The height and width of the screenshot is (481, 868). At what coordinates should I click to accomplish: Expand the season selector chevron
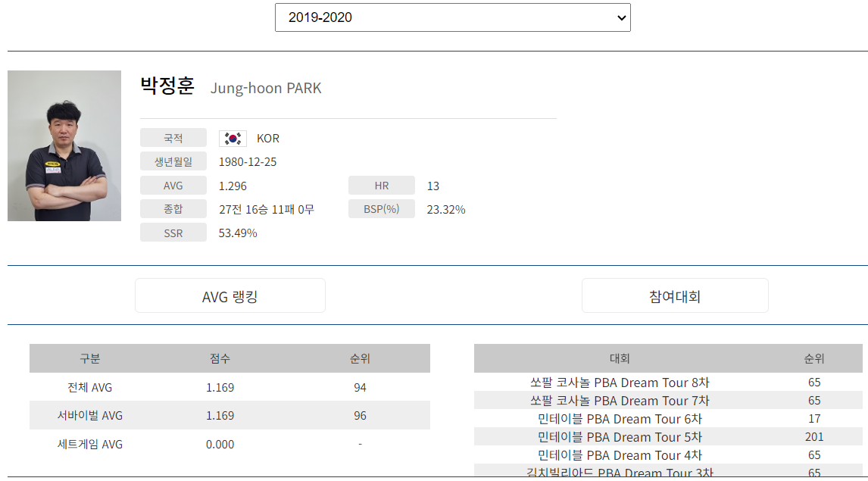[x=620, y=17]
